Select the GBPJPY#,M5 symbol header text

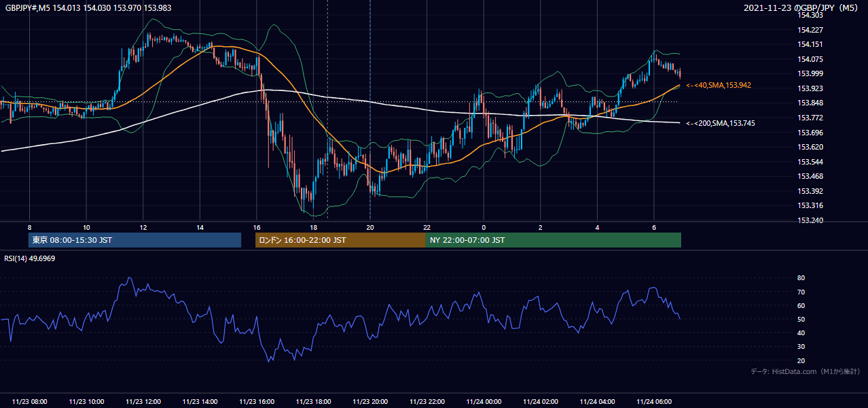click(x=88, y=7)
